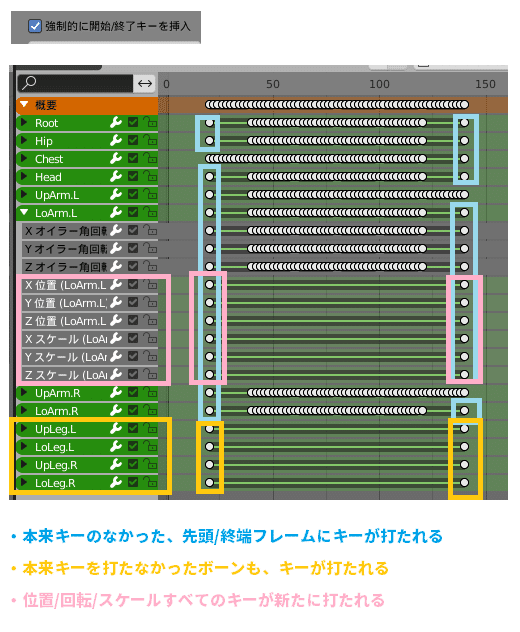Toggle mute checkbox on Z 位置 row
520x632 pixels.
[133, 320]
